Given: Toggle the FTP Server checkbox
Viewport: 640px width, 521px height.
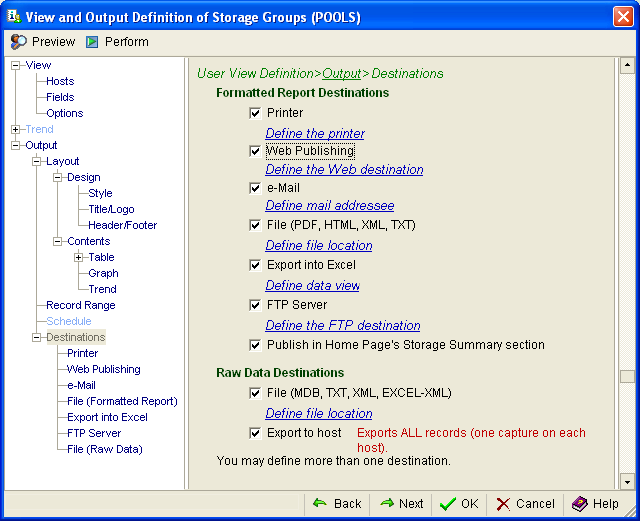Looking at the screenshot, I should [x=255, y=305].
